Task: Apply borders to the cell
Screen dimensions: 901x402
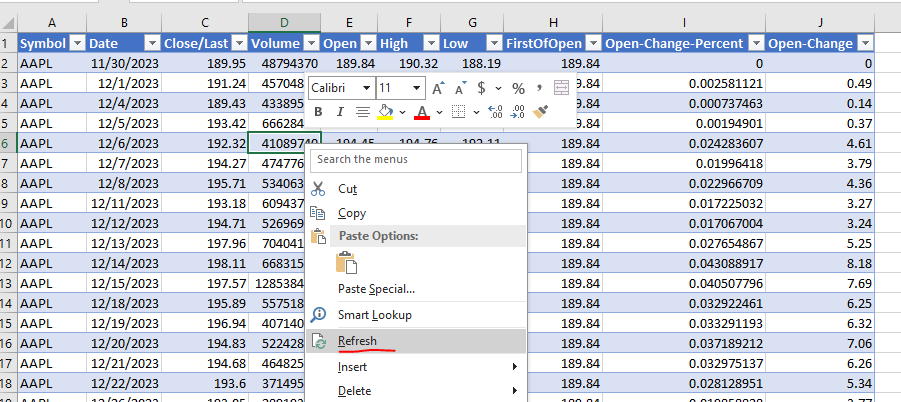Action: [x=458, y=112]
